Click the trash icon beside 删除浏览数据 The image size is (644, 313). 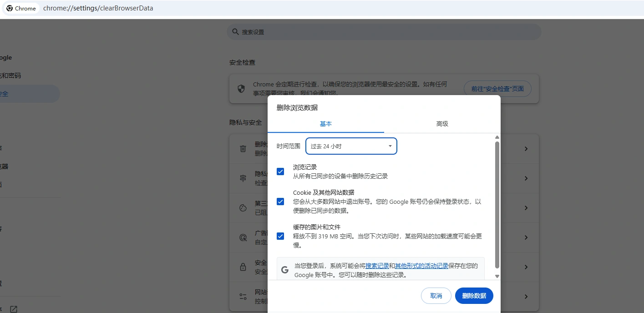tap(243, 148)
